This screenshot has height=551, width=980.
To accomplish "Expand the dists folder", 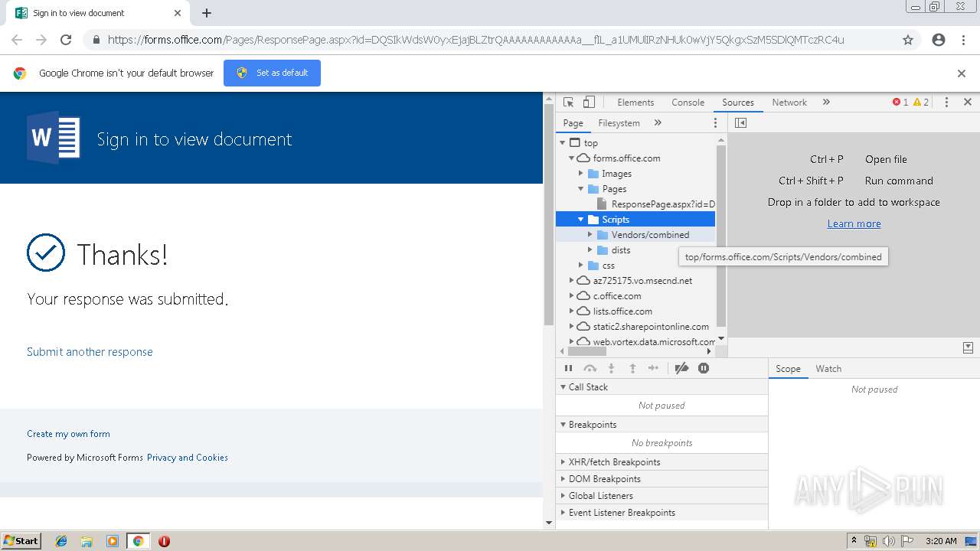I will point(590,249).
